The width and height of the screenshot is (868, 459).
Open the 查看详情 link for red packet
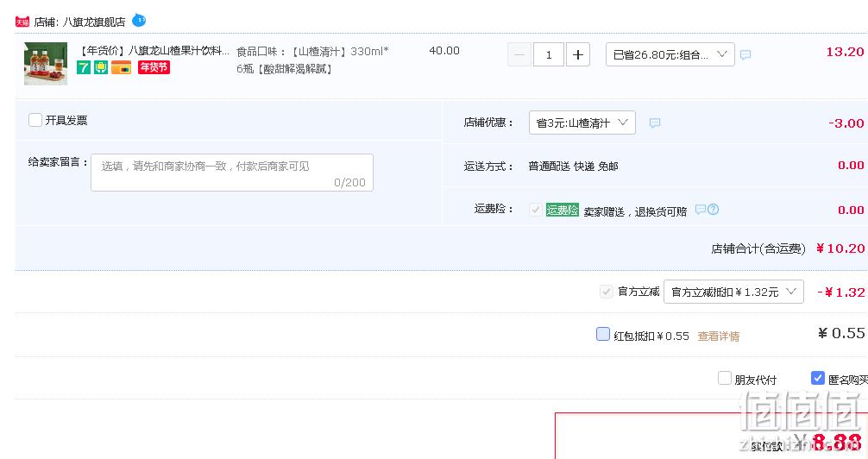719,336
